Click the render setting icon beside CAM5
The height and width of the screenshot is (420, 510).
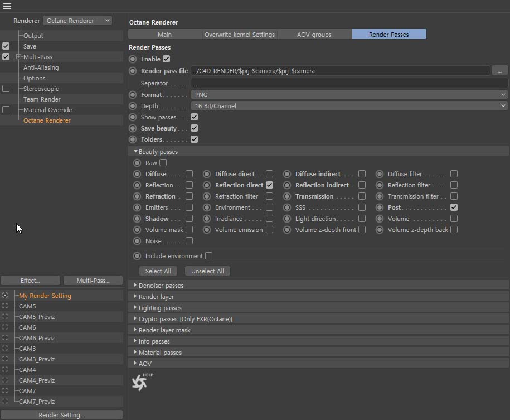point(5,306)
